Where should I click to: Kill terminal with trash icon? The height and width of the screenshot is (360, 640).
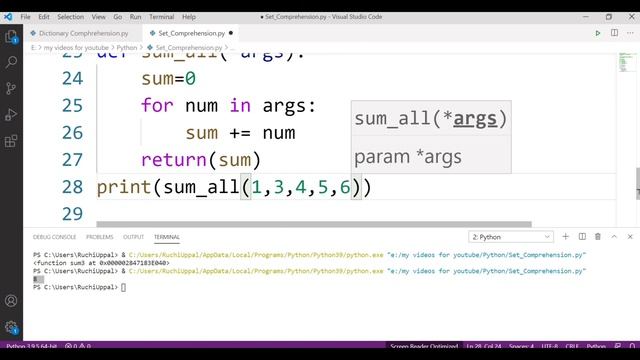[x=598, y=236]
